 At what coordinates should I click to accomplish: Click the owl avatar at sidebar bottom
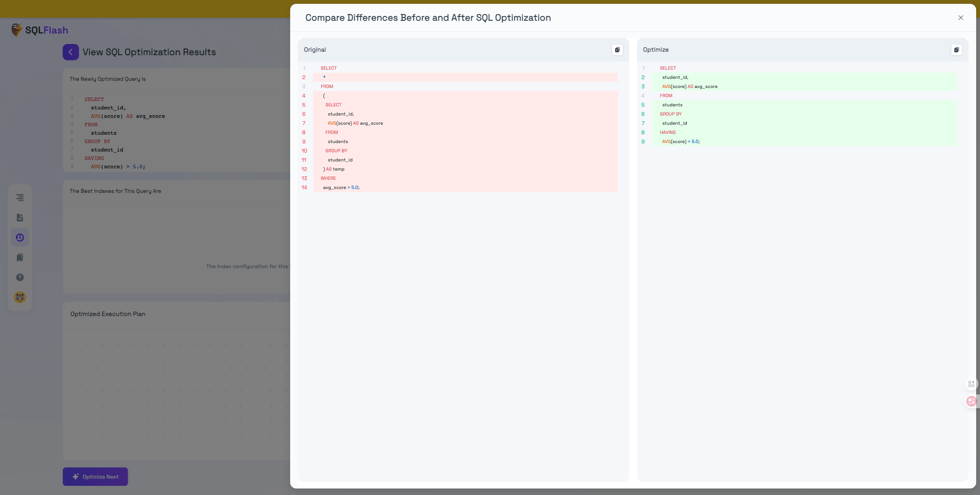click(x=20, y=297)
